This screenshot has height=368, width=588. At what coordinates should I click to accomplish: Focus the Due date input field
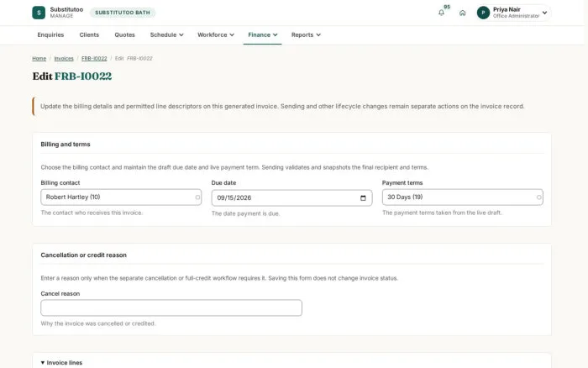pos(291,197)
